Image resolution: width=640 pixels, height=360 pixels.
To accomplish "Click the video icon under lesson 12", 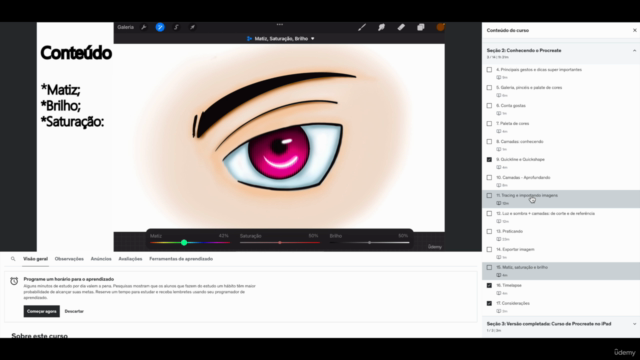I will [x=499, y=221].
